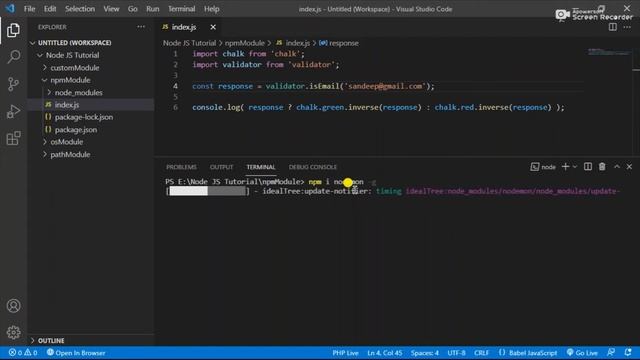Image resolution: width=640 pixels, height=360 pixels.
Task: Open notifications bell in status bar
Action: (628, 353)
